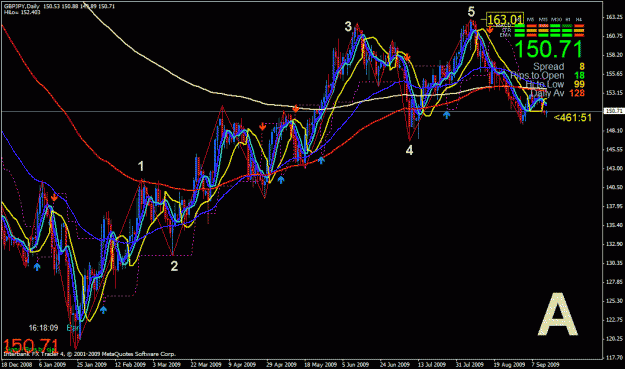Select the large red 150.71 price
Viewport: 625px width, 369px height.
click(x=30, y=346)
